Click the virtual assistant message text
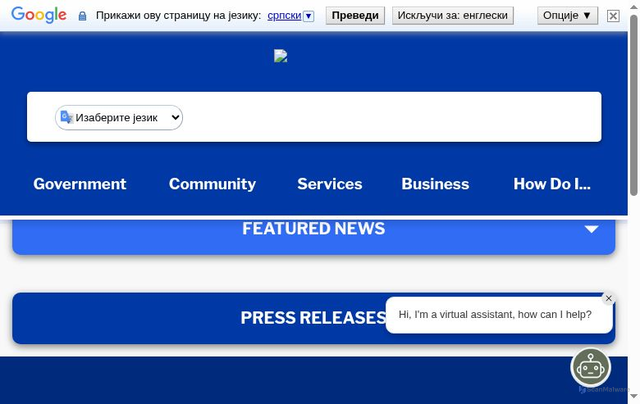640x404 pixels. tap(495, 315)
